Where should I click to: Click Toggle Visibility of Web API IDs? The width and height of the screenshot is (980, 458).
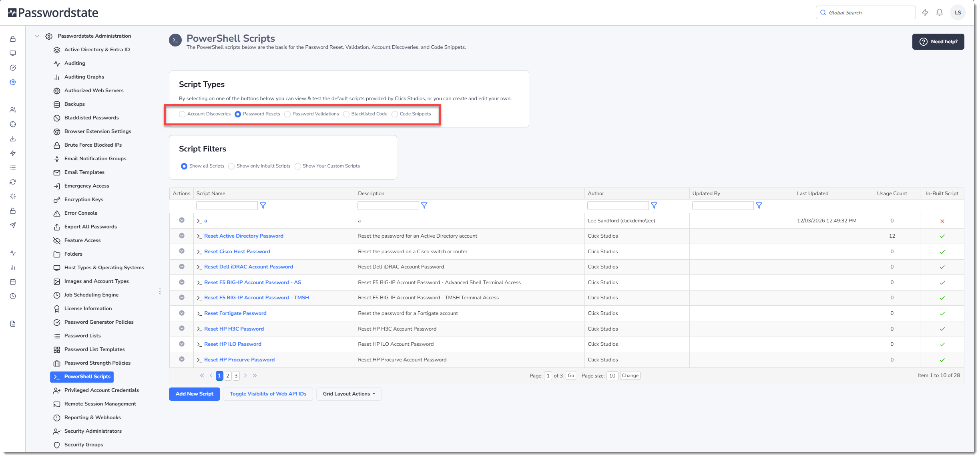(268, 394)
